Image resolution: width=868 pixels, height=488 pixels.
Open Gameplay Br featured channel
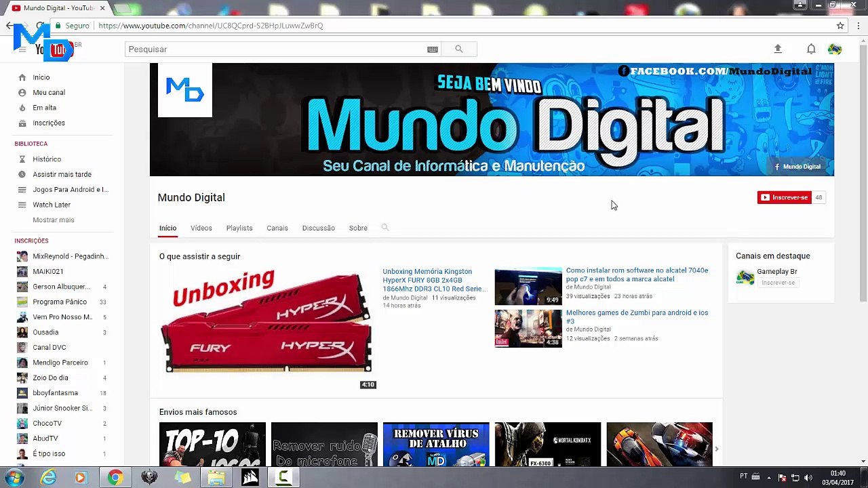[776, 271]
